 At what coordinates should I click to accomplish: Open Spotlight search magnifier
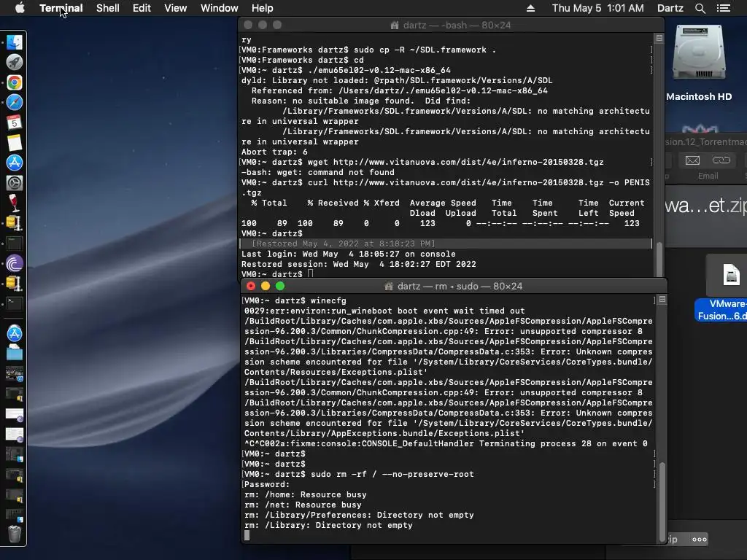coord(700,8)
